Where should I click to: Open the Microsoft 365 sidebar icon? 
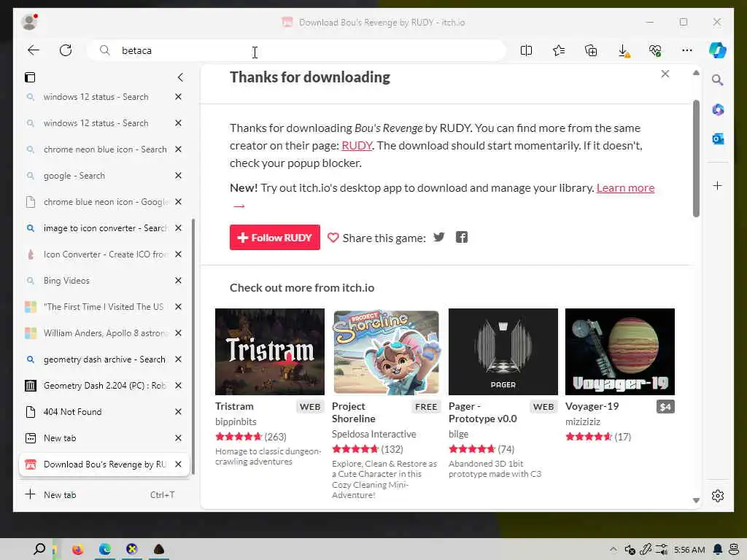click(718, 109)
